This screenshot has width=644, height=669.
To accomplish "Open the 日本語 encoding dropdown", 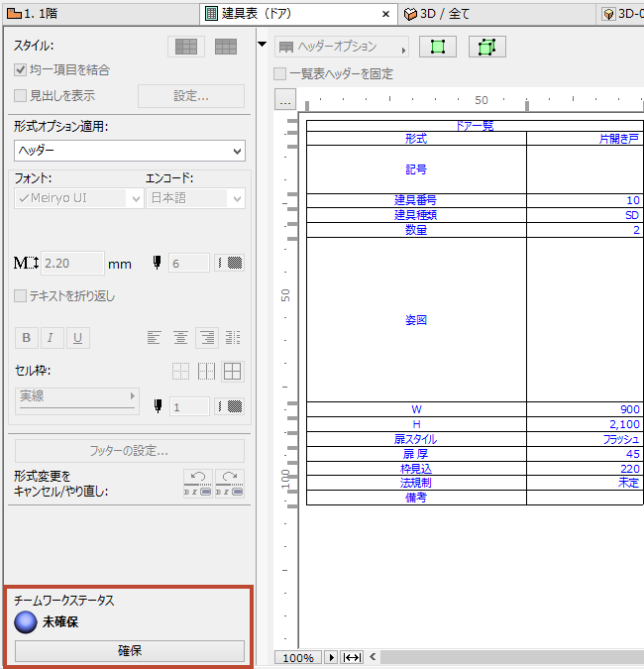I will click(196, 198).
